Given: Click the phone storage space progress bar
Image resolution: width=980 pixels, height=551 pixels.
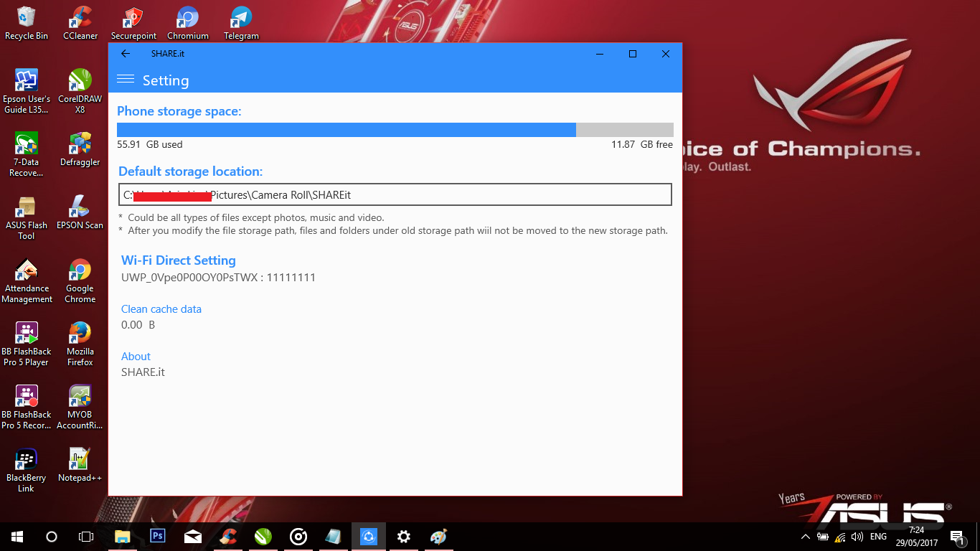Looking at the screenshot, I should click(395, 130).
